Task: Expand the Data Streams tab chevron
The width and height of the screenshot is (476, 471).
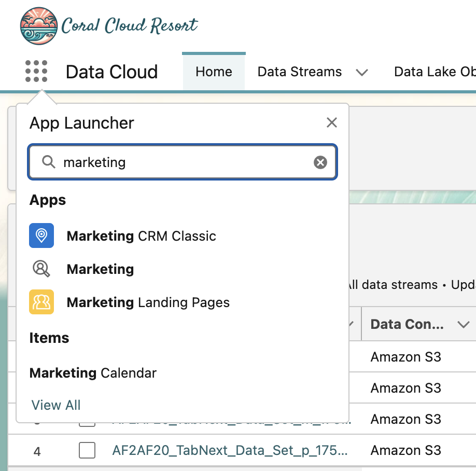Action: click(x=362, y=72)
